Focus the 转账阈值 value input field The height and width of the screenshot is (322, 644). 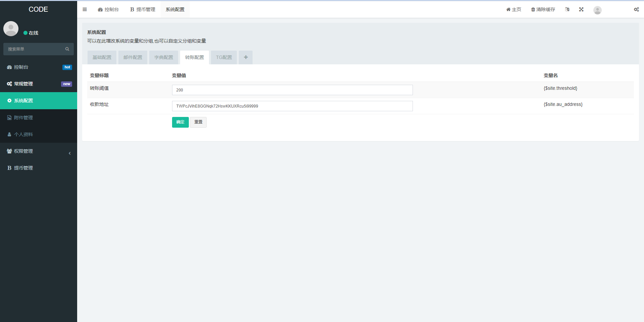tap(292, 90)
